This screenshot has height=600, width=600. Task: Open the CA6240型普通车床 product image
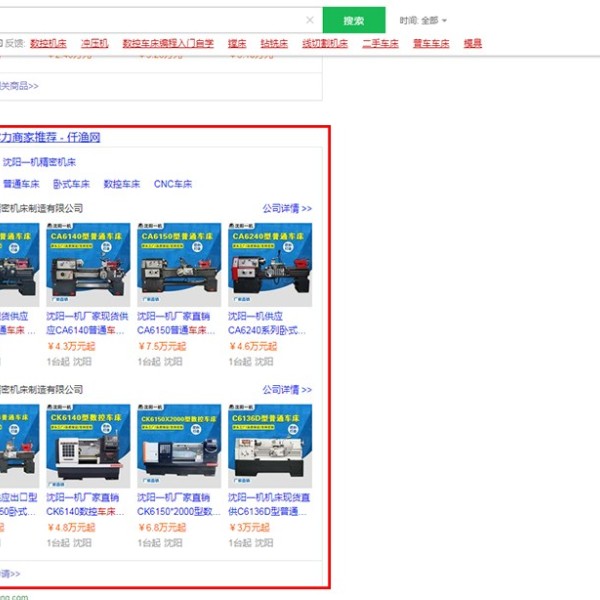tap(270, 265)
